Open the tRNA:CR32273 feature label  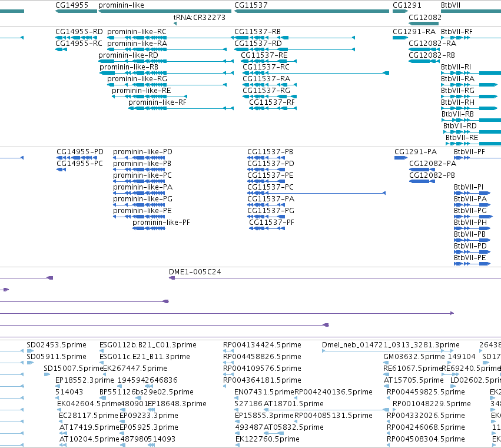[x=200, y=18]
